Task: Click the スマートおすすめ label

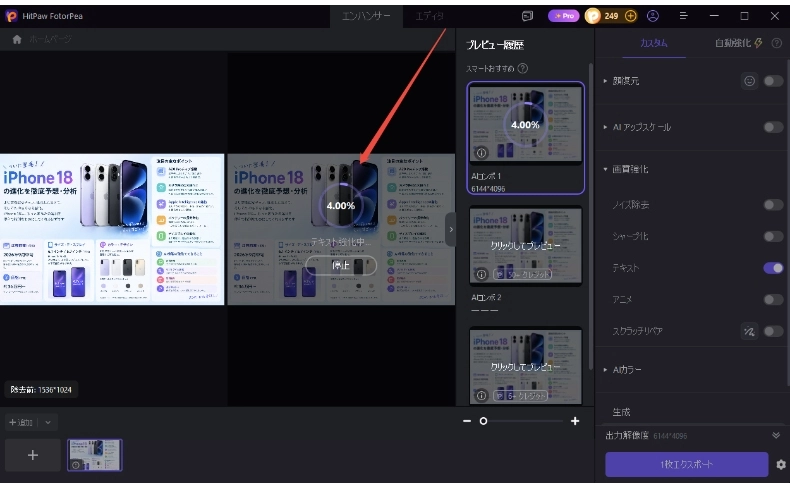Action: pos(490,68)
